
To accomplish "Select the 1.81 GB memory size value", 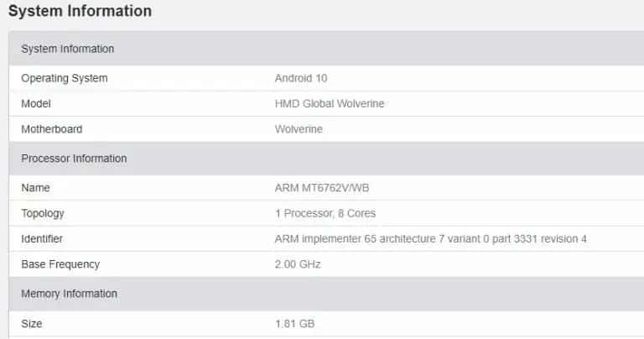I will coord(294,323).
